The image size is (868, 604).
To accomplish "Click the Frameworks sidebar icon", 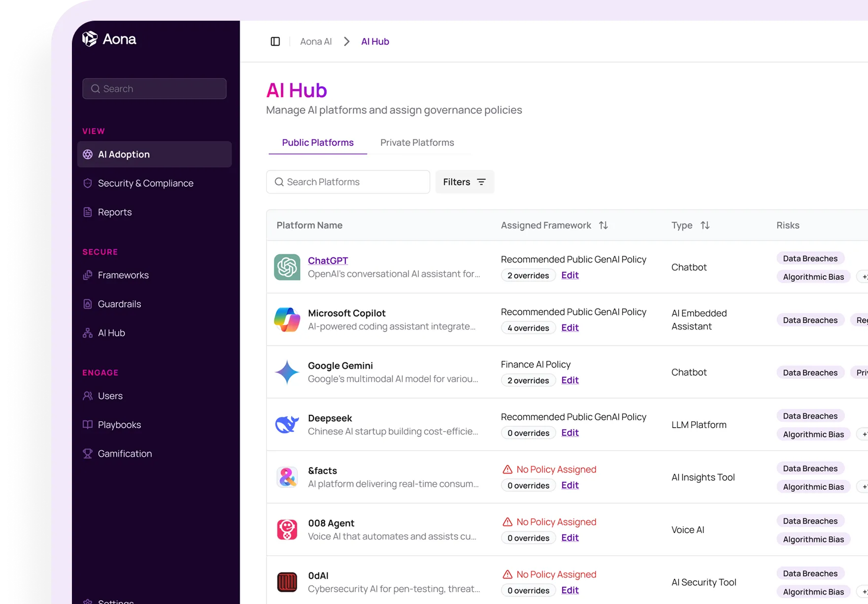I will [x=87, y=275].
